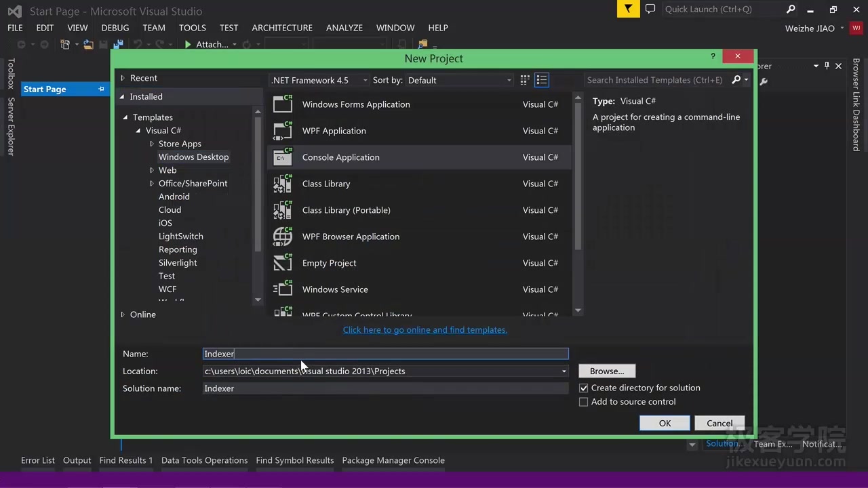Click the green Start debugging arrow
The height and width of the screenshot is (488, 868).
click(188, 44)
